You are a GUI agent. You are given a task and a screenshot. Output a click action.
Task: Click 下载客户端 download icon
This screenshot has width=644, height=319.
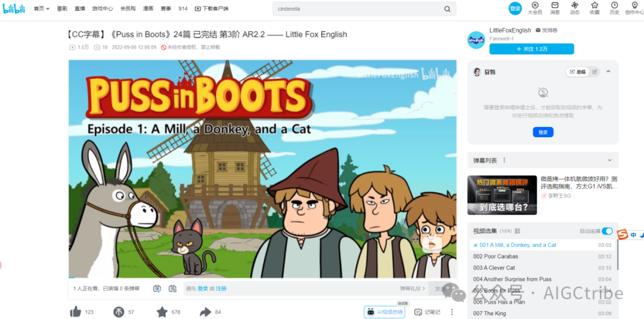pos(197,8)
